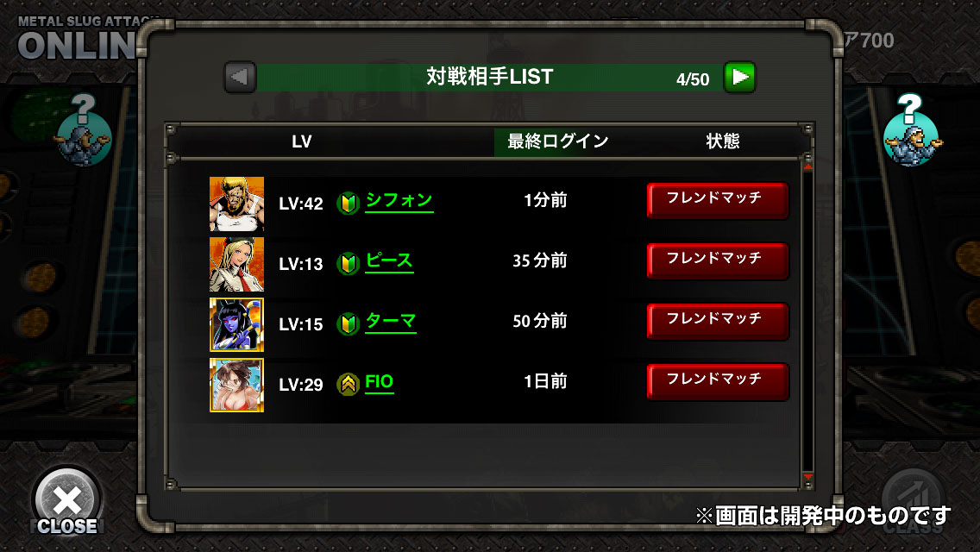Open シフォン player name link
980x552 pixels.
click(399, 201)
